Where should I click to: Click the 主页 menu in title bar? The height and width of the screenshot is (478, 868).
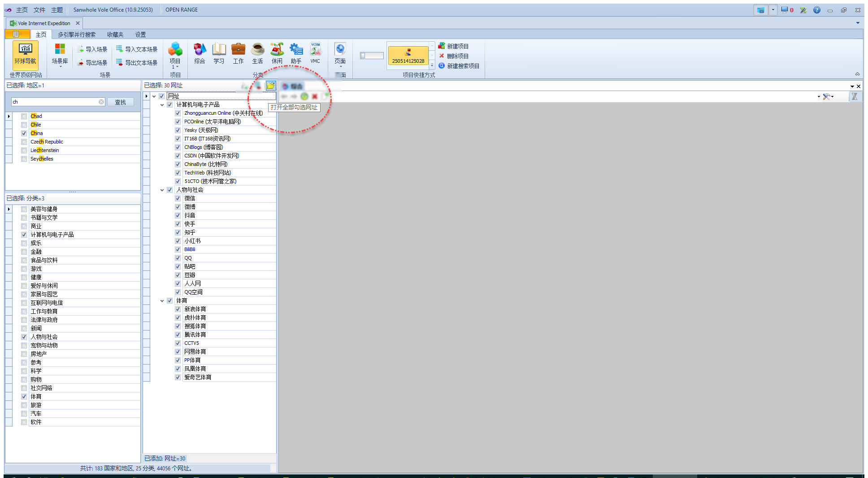(x=22, y=10)
